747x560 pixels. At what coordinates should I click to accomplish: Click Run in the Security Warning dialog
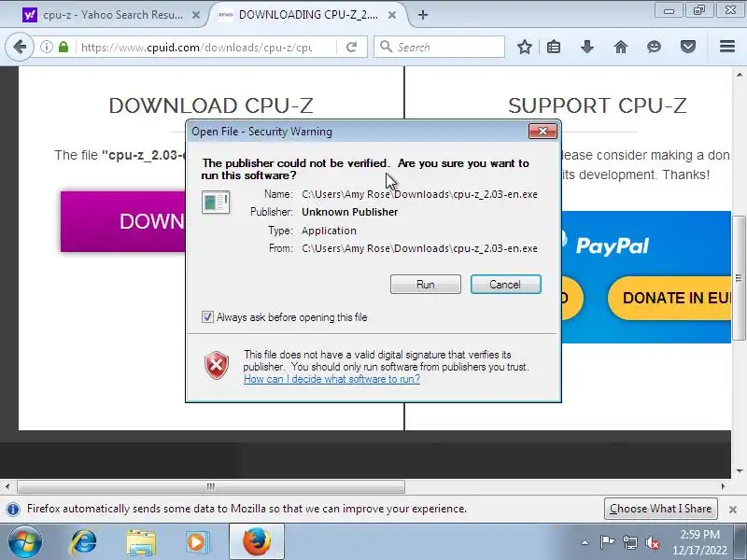[426, 285]
